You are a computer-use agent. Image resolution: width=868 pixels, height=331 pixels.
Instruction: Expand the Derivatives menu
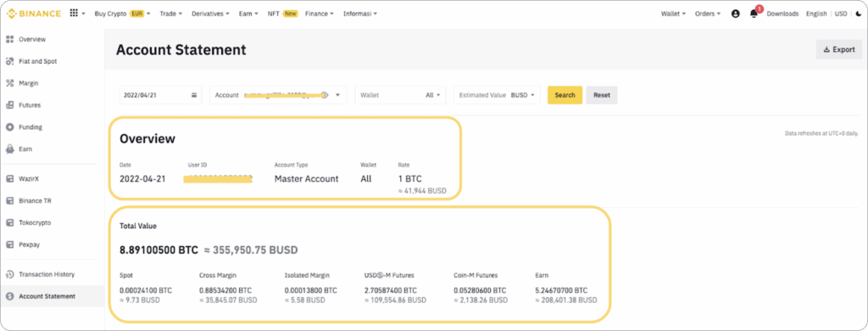(211, 14)
